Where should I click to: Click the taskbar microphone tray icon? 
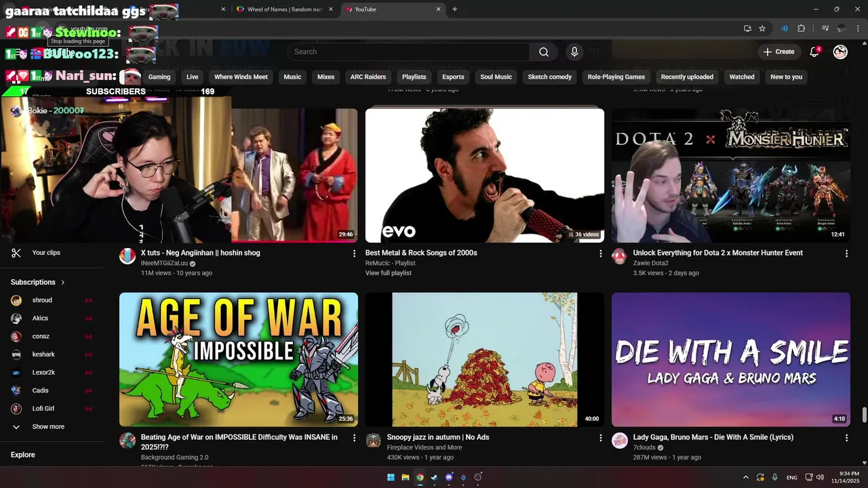point(774,477)
